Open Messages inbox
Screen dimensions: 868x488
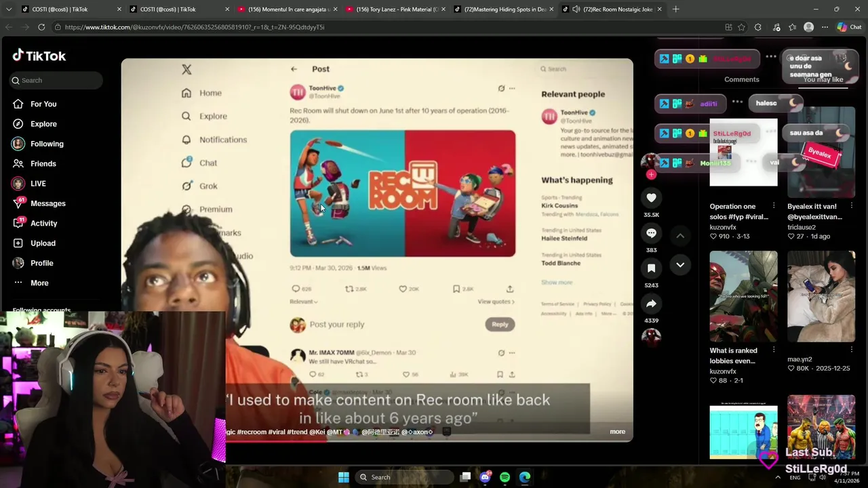[x=47, y=203]
